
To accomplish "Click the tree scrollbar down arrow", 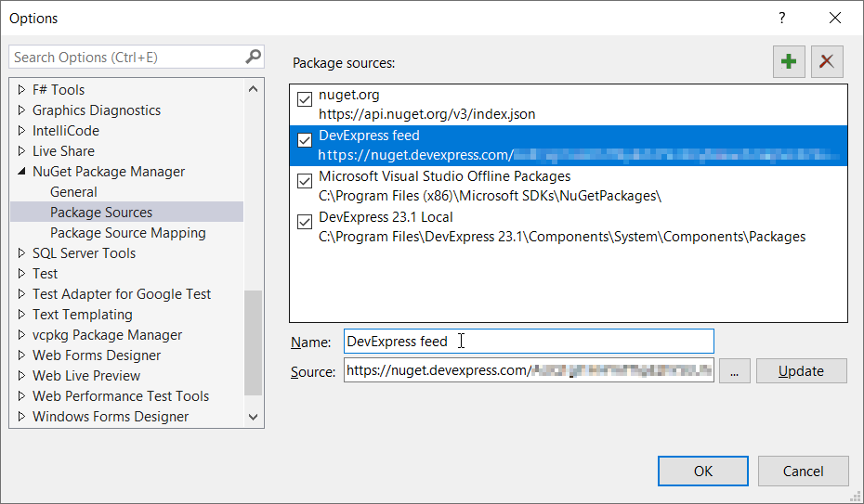I will (x=253, y=417).
